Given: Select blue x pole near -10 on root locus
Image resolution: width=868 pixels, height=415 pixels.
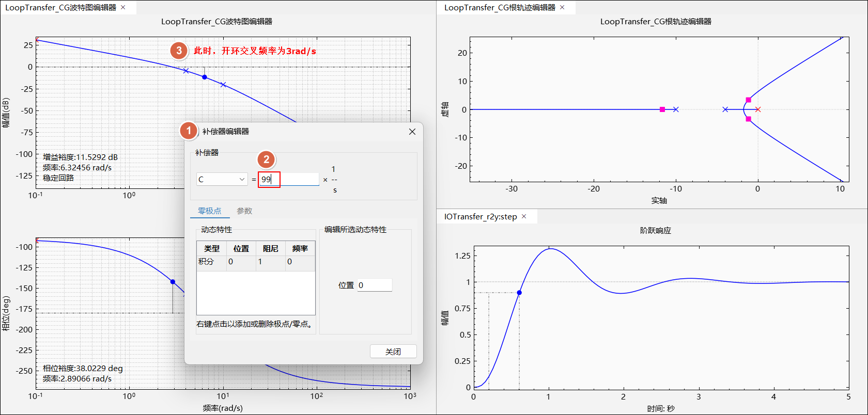Looking at the screenshot, I should 676,109.
